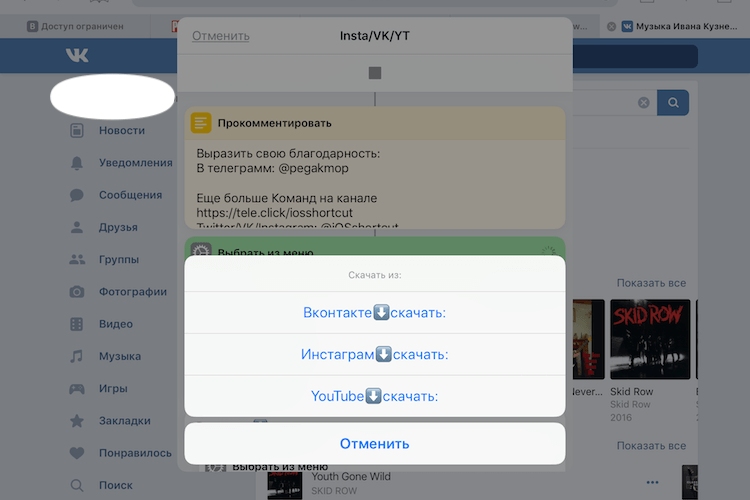Click the VK logo in header

(77, 56)
